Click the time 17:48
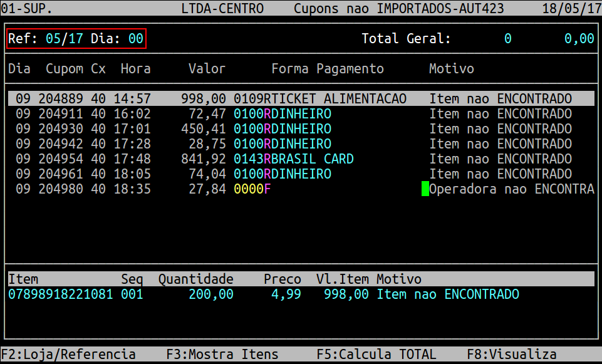 pos(132,159)
